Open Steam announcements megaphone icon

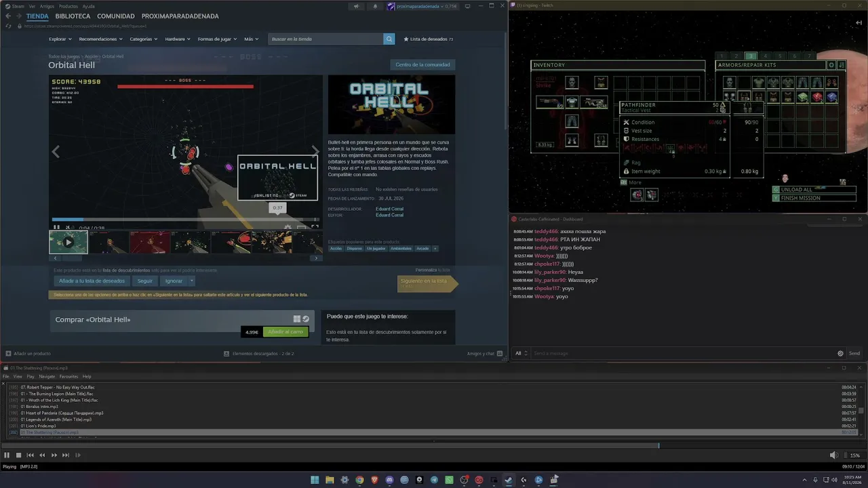click(x=356, y=6)
